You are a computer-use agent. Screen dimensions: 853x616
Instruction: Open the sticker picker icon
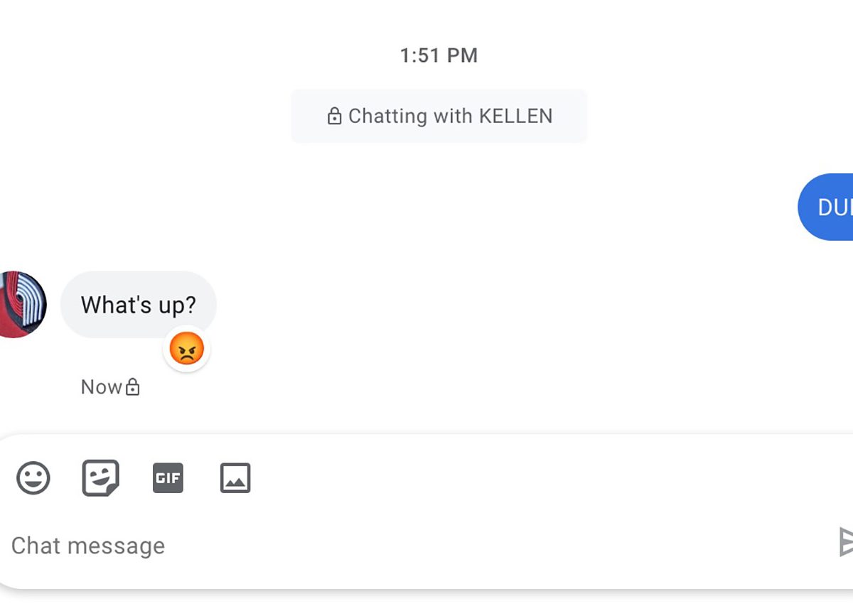tap(100, 478)
